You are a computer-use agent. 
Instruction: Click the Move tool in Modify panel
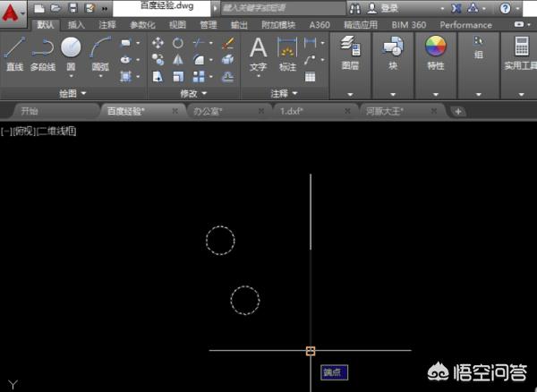pyautogui.click(x=158, y=42)
